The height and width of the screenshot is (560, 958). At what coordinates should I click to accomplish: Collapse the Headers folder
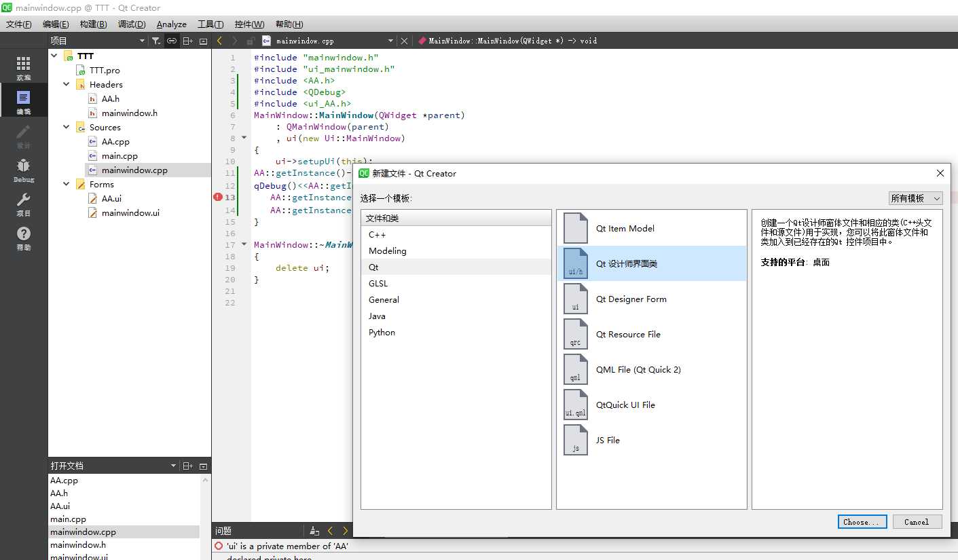[67, 84]
